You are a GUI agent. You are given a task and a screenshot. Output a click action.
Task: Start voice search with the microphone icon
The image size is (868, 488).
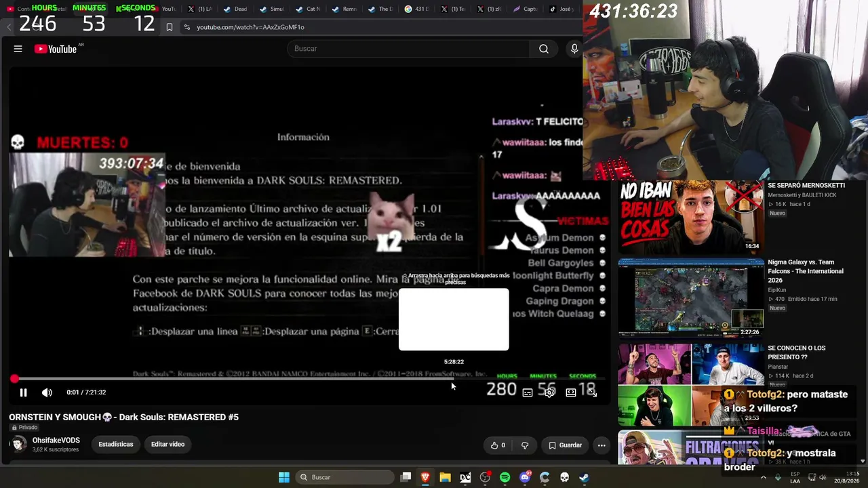(574, 49)
